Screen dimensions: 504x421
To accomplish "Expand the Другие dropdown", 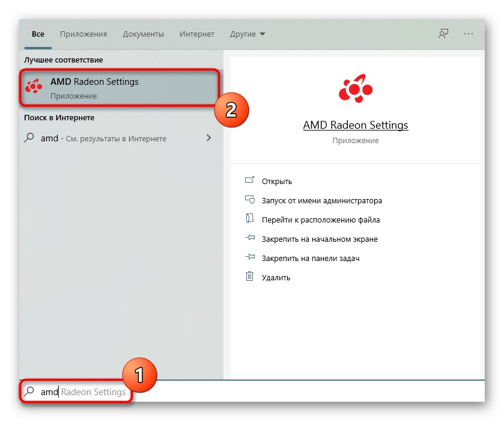I will [x=247, y=34].
